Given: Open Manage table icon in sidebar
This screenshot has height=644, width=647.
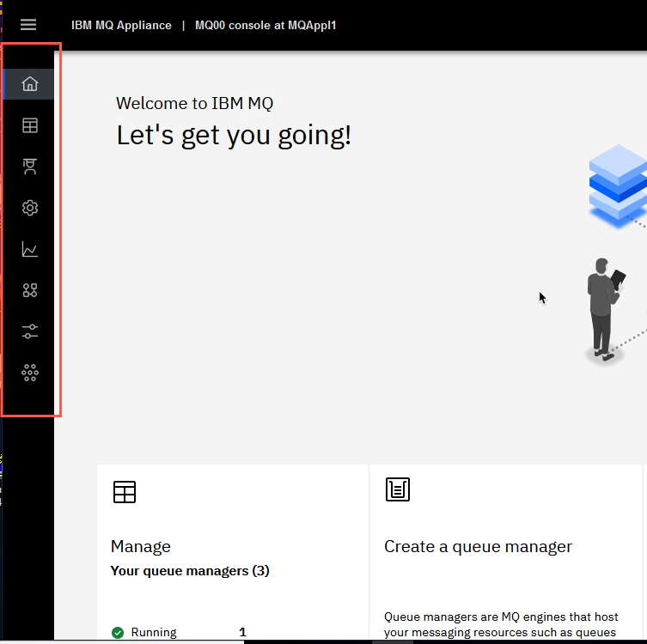Looking at the screenshot, I should (30, 125).
